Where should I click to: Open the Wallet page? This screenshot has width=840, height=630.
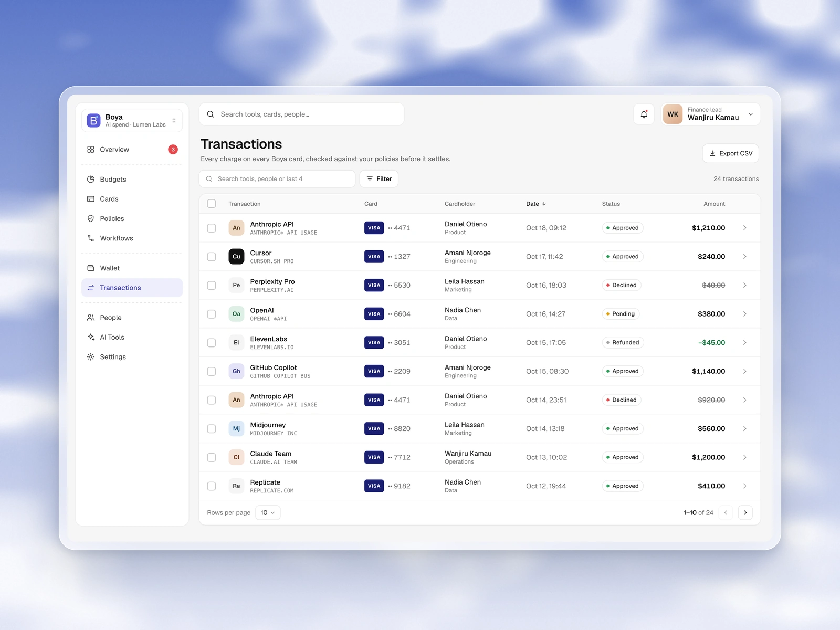[132, 268]
